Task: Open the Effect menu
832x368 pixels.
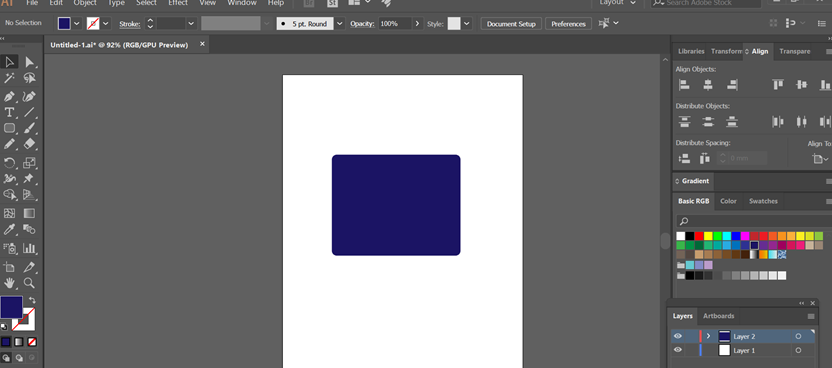Action: point(178,3)
